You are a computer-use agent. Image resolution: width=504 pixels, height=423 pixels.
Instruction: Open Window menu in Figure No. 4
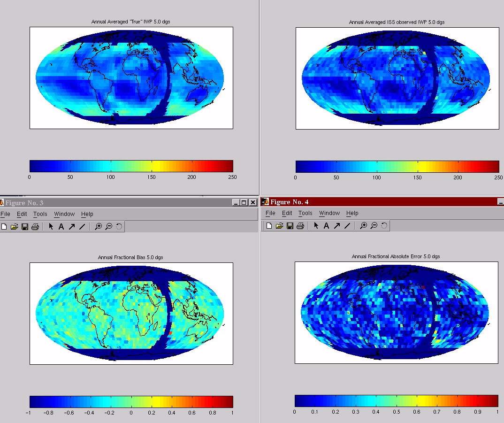click(x=329, y=213)
